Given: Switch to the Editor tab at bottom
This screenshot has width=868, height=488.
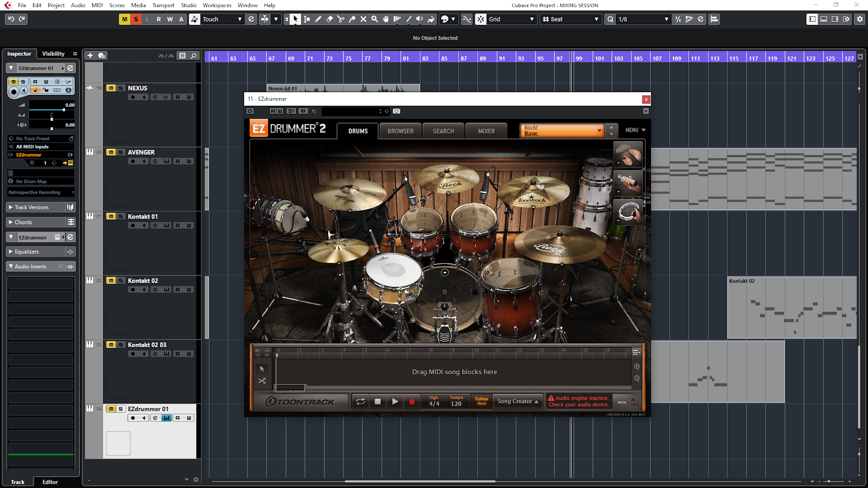Looking at the screenshot, I should tap(50, 482).
